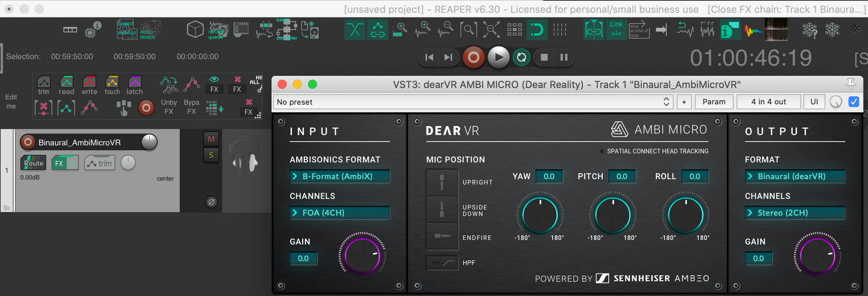The height and width of the screenshot is (296, 868).
Task: Click the Param button in plugin window
Action: [713, 102]
